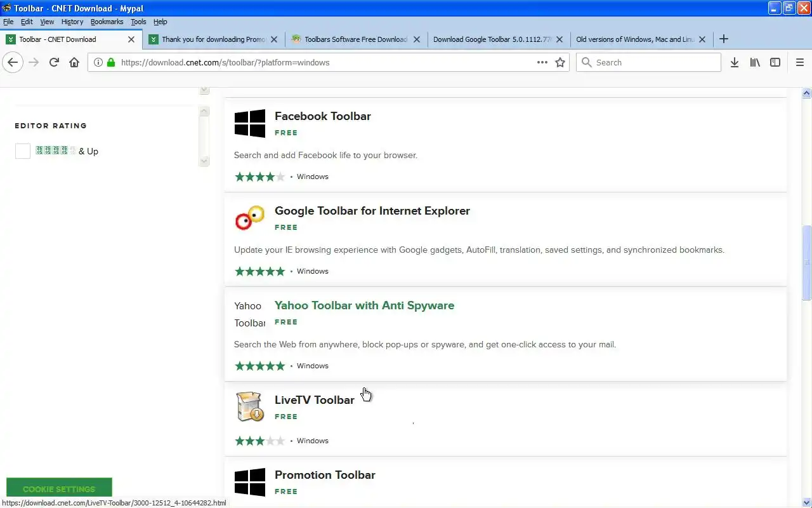Viewport: 812px width, 508px height.
Task: Click the page vertical scrollbar thumb
Action: coord(807,262)
